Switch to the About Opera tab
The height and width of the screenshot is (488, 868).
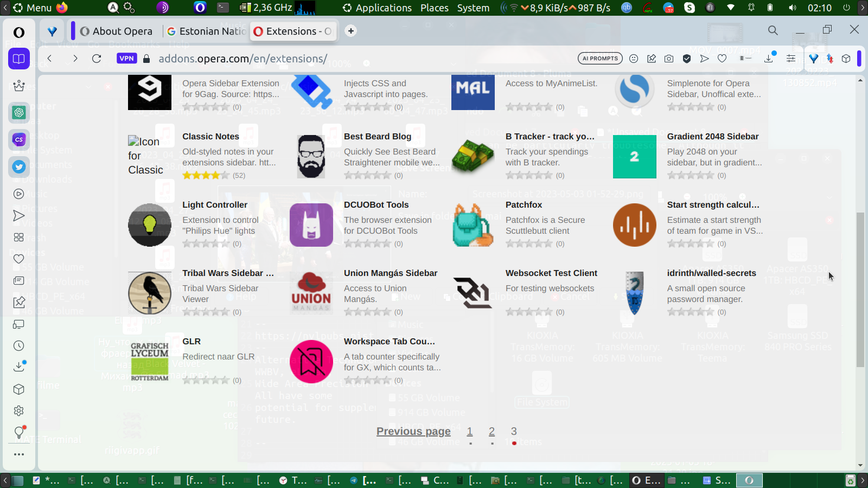116,31
